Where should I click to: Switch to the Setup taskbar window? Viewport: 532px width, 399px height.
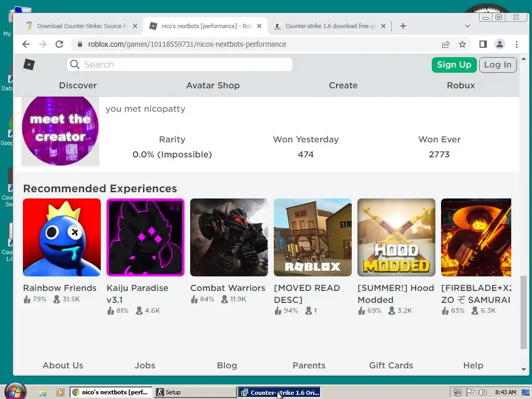[195, 393]
